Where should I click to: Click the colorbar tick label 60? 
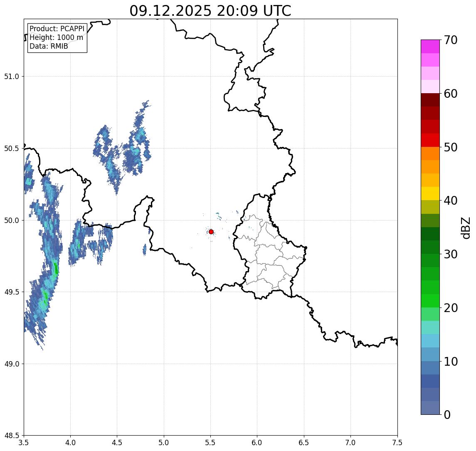[451, 94]
